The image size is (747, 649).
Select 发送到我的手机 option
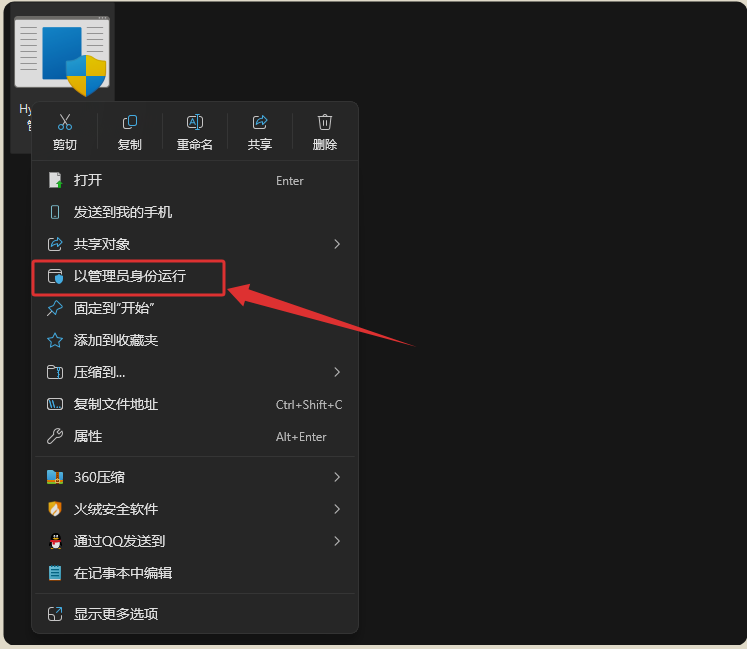click(123, 212)
